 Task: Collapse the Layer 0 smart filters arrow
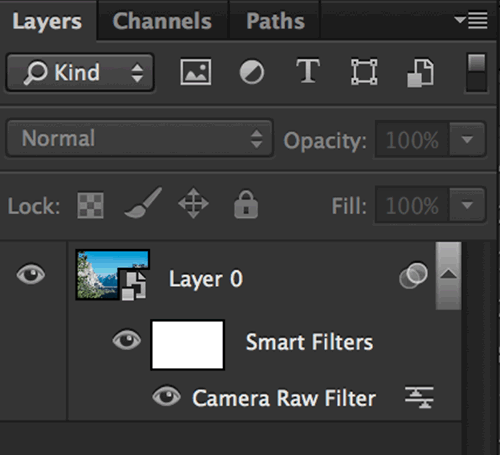(448, 275)
